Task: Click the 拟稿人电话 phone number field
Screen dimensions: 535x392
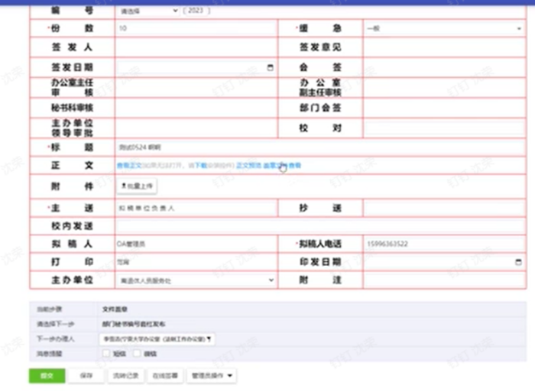Action: (x=443, y=244)
